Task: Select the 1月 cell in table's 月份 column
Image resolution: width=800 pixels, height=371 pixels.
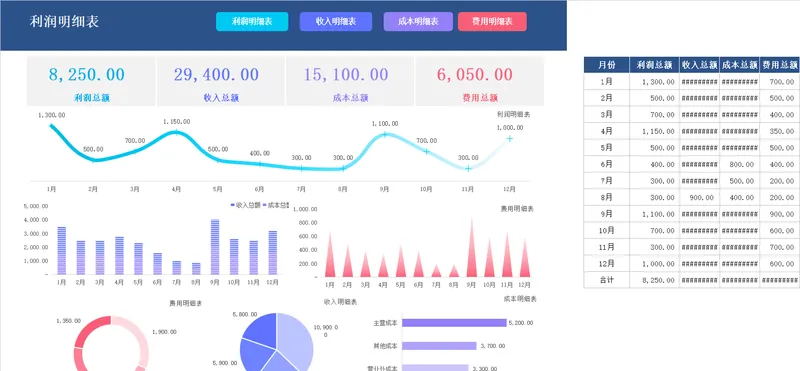Action: pos(606,82)
